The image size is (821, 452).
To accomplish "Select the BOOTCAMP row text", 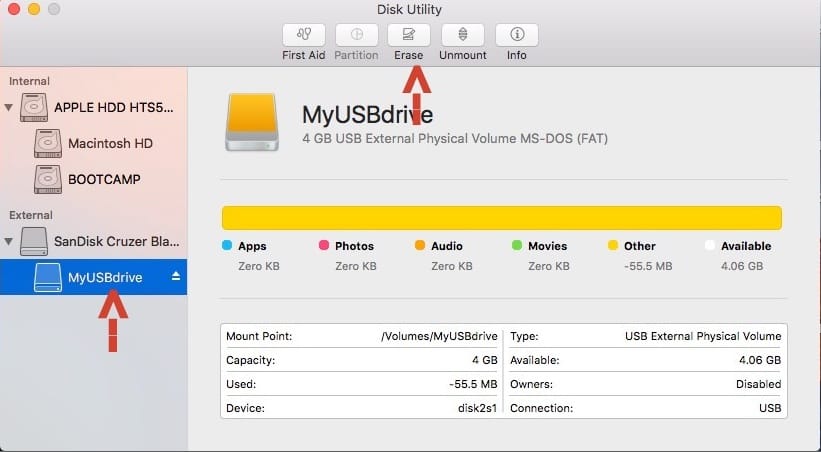I will [x=104, y=180].
